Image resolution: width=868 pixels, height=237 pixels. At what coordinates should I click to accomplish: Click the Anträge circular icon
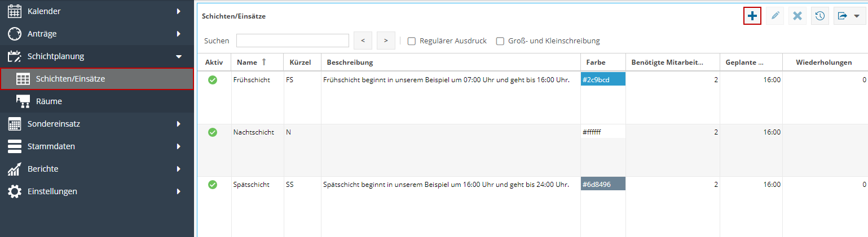tap(15, 34)
